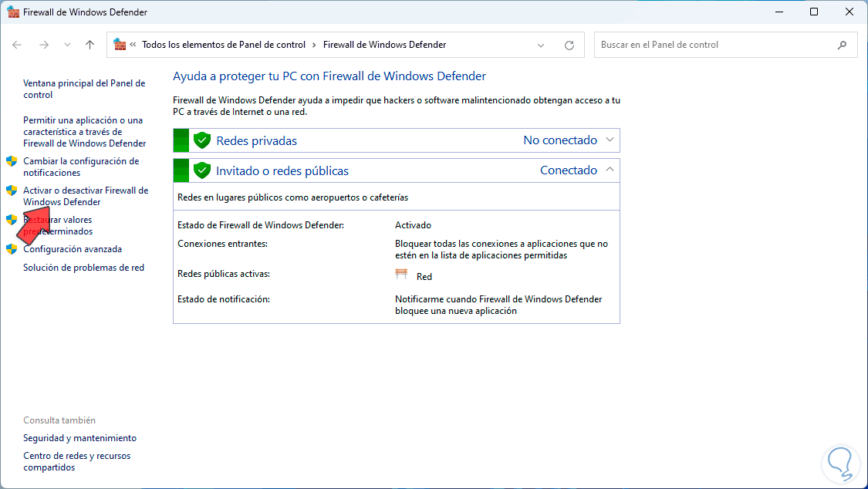The height and width of the screenshot is (489, 868).
Task: Click the Invitado o redes públicas header text
Action: click(282, 171)
